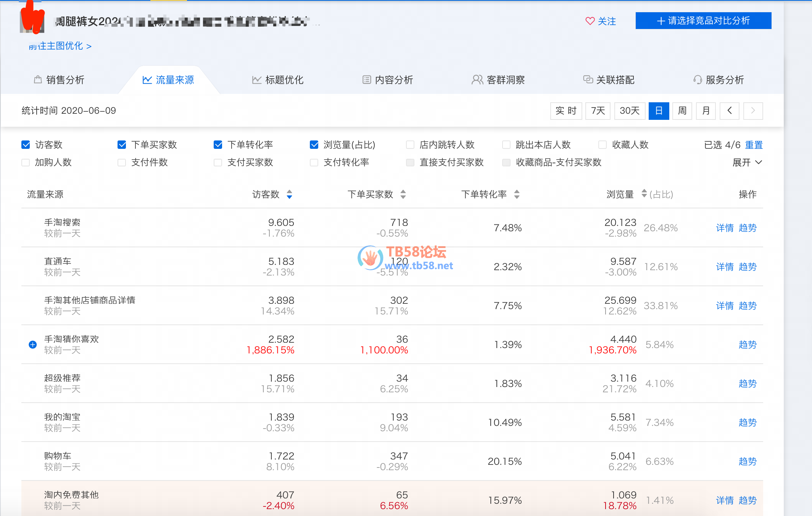Go to next date with right arrow
812x516 pixels.
(753, 111)
